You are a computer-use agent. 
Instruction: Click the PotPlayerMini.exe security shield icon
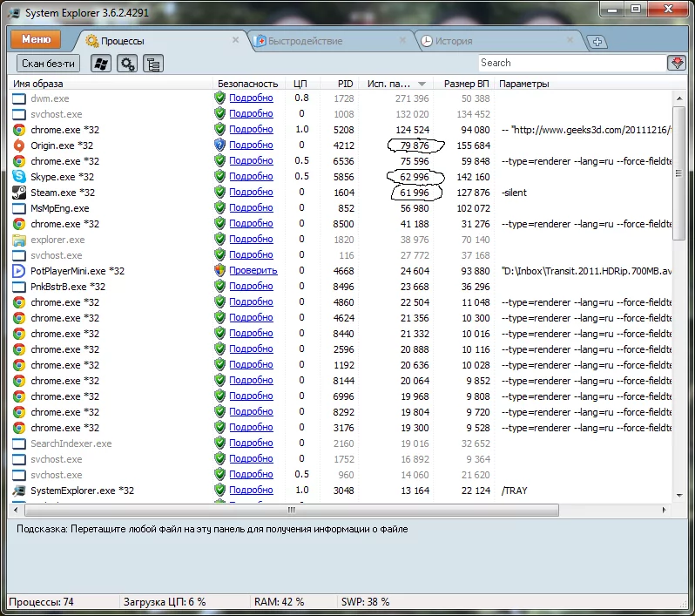pyautogui.click(x=219, y=271)
